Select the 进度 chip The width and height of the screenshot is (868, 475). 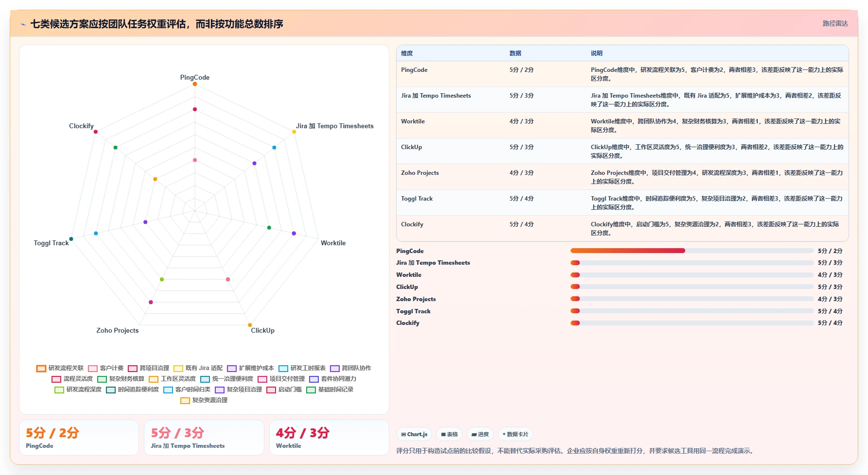coord(480,434)
